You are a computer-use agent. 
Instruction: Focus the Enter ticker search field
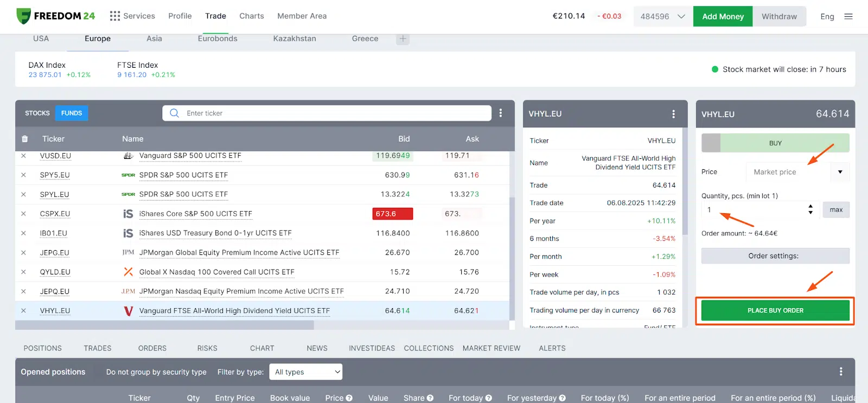[327, 113]
